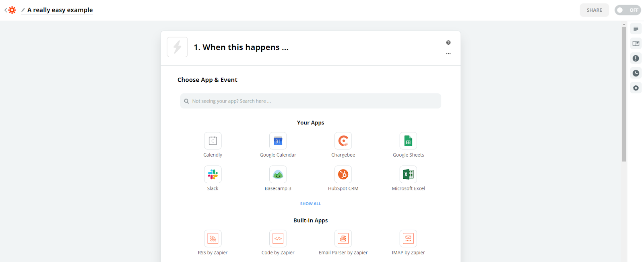644x262 pixels.
Task: Click the scrollbar up arrow
Action: (x=624, y=24)
